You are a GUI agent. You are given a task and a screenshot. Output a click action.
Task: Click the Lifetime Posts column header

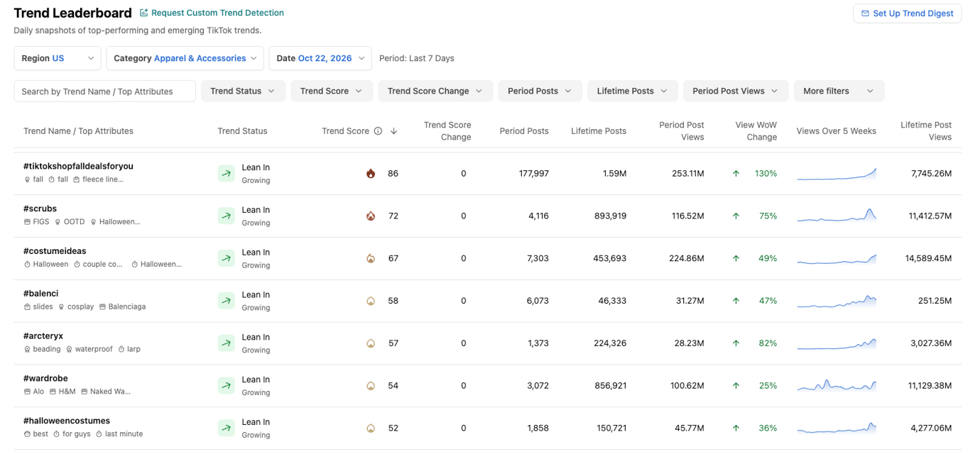[599, 131]
